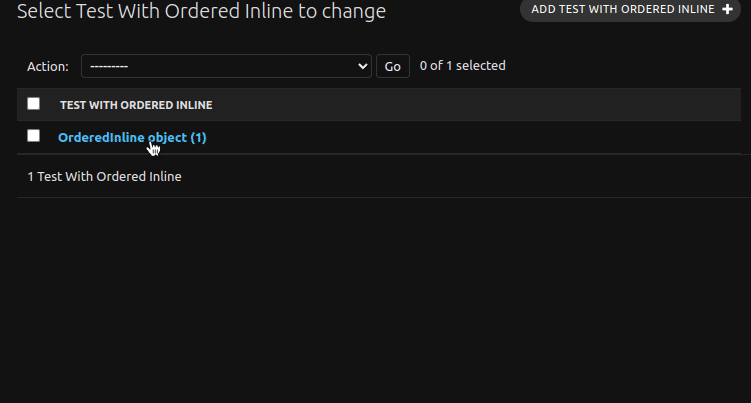This screenshot has height=403, width=751.
Task: Click the dashed placeholder text in the Action select
Action: click(x=109, y=66)
